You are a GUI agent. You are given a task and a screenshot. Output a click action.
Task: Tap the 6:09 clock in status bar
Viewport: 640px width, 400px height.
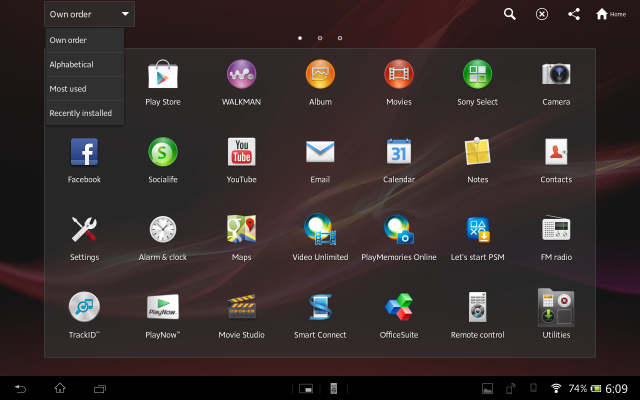(x=616, y=388)
